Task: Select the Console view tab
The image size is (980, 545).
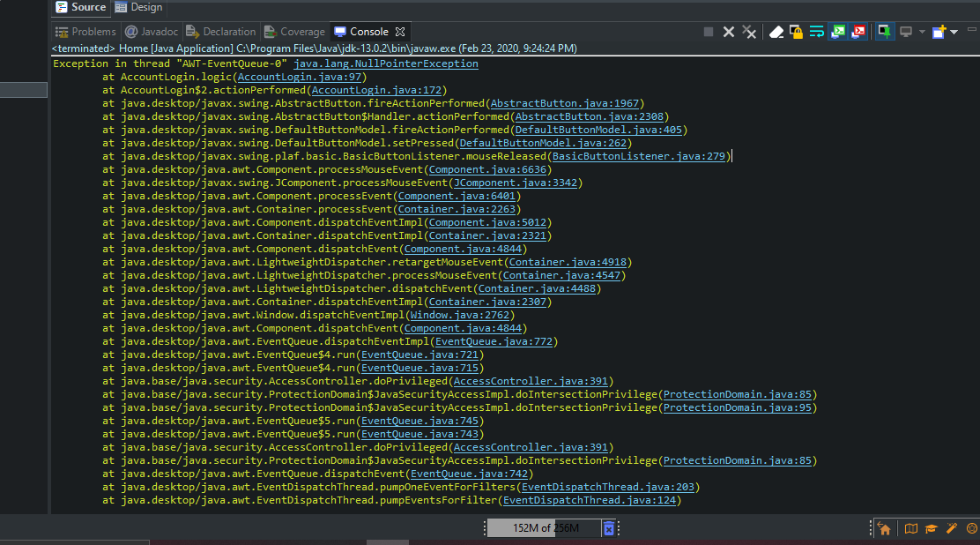Action: [x=368, y=32]
